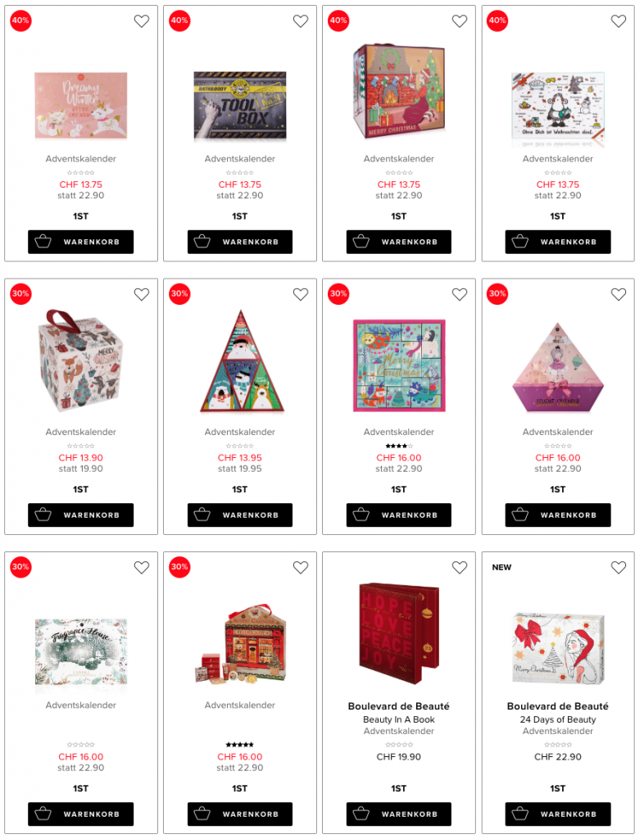Favorite the triangle Santa calendar via heart
The width and height of the screenshot is (644, 839).
coord(301,294)
